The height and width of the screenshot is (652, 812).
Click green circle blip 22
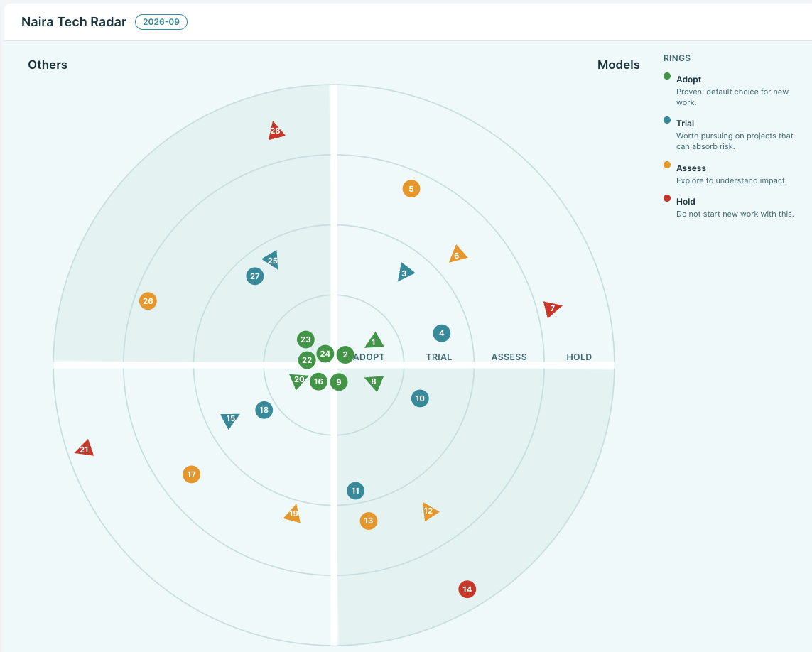point(307,360)
